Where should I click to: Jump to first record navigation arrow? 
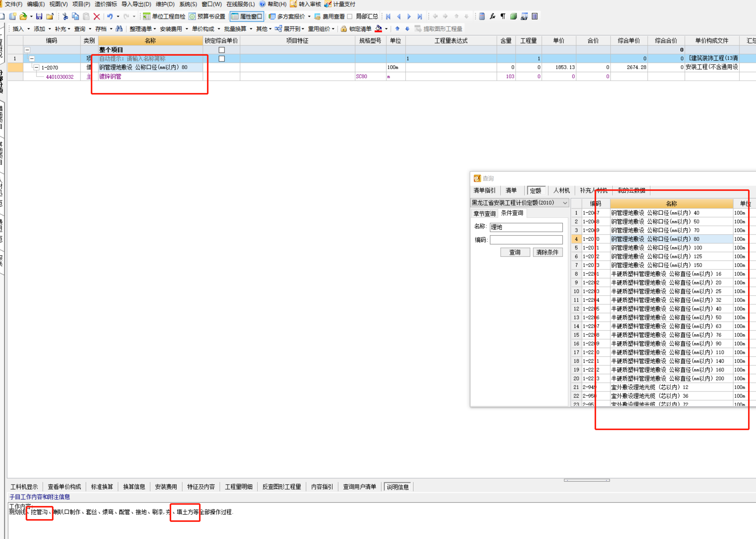(388, 16)
